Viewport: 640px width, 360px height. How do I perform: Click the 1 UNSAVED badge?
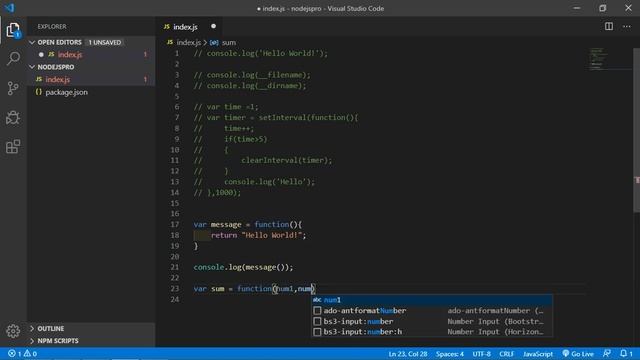[x=105, y=42]
